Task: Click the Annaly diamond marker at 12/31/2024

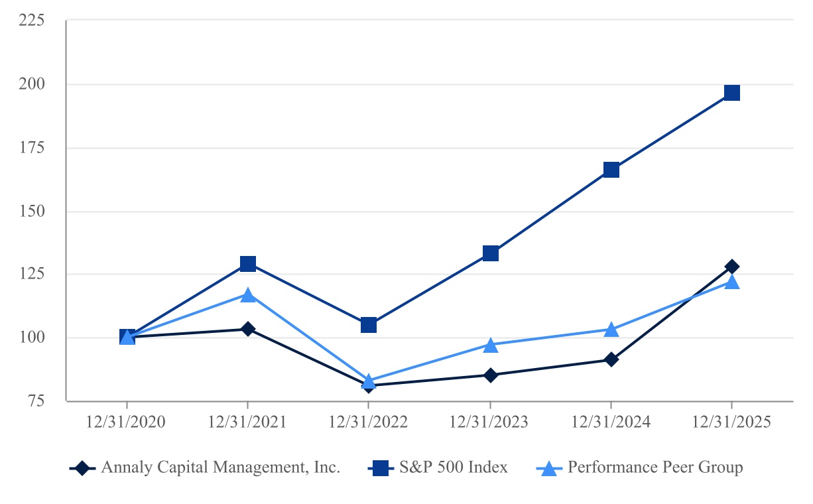Action: pyautogui.click(x=611, y=359)
